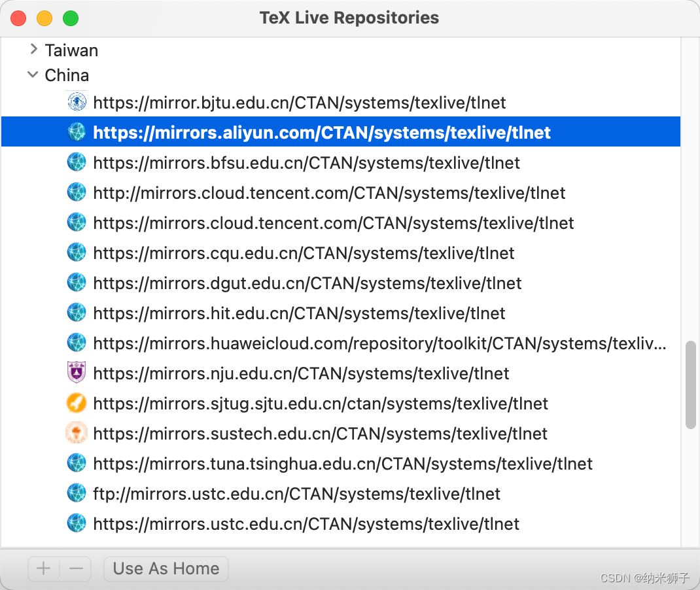Click globe icon of https tencent mirror

(77, 222)
